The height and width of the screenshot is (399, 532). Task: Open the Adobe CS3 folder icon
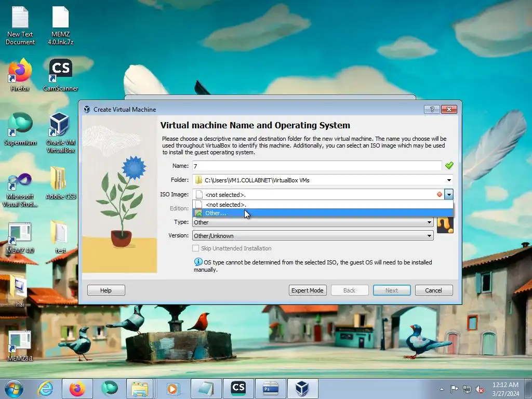(x=60, y=183)
